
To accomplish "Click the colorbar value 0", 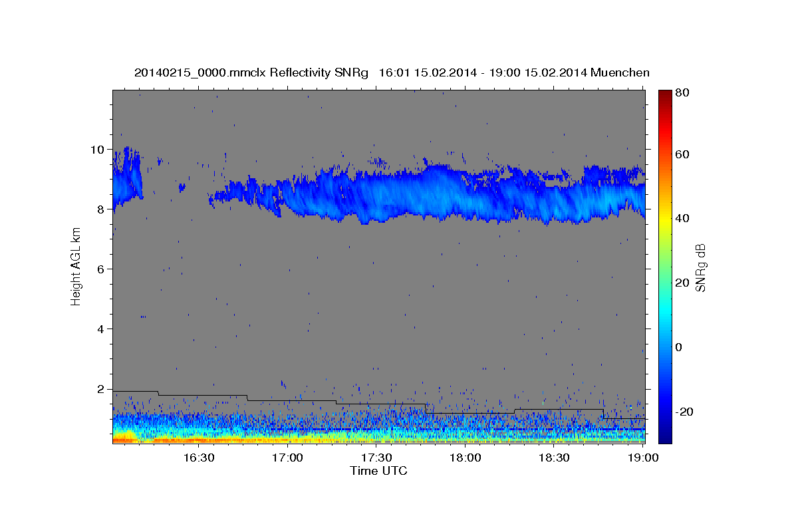I will click(680, 347).
